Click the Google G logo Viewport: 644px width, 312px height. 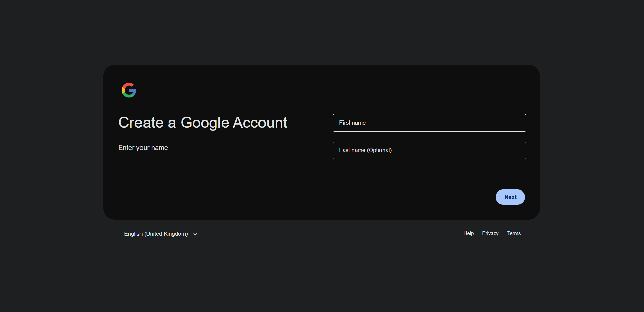click(129, 90)
